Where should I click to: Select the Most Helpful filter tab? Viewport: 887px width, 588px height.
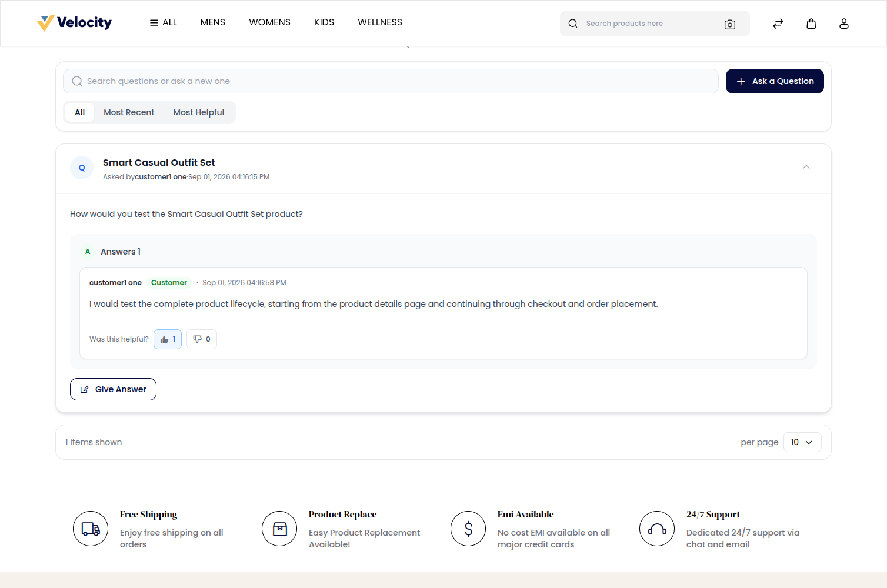[199, 112]
